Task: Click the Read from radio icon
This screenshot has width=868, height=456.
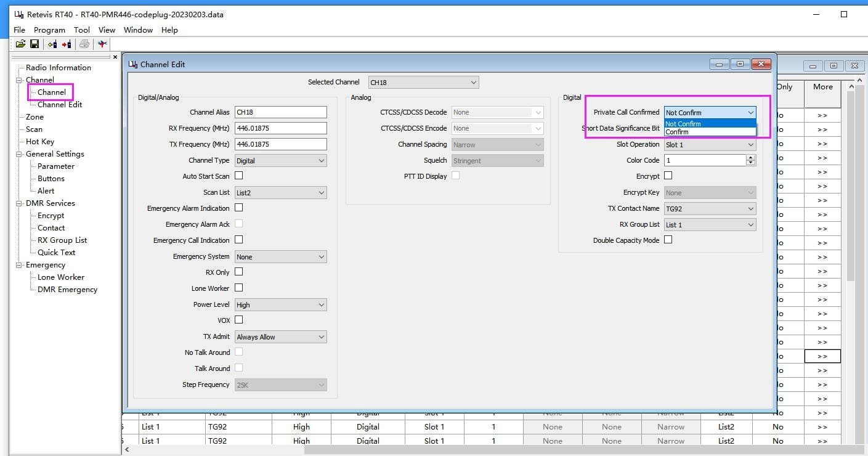Action: tap(52, 44)
